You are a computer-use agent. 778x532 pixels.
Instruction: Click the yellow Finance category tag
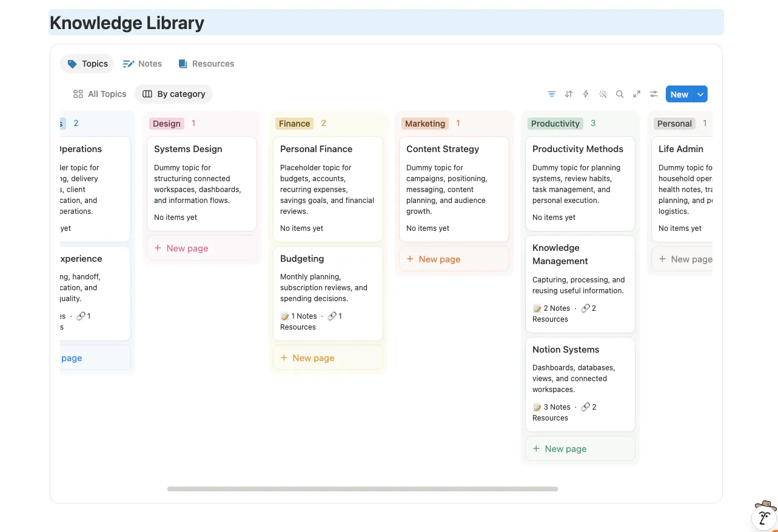(x=295, y=124)
